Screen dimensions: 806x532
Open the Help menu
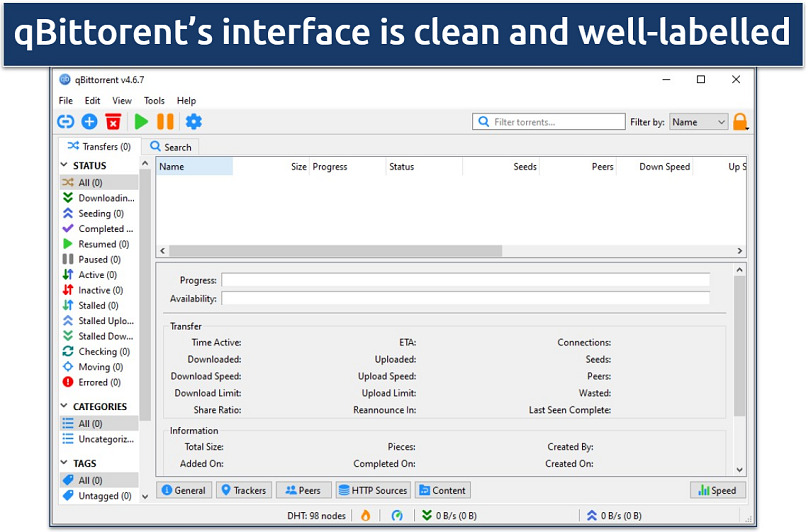coord(186,101)
